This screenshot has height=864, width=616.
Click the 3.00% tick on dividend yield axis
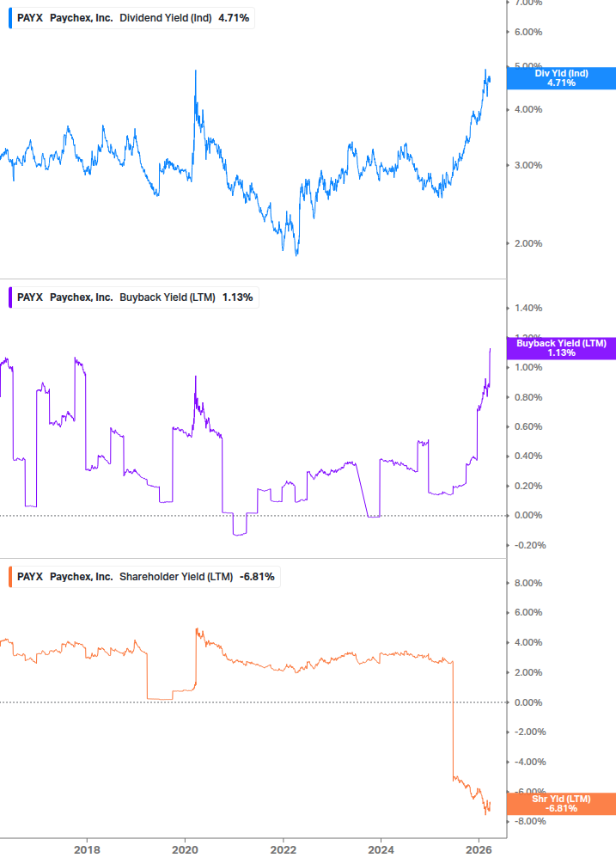528,165
